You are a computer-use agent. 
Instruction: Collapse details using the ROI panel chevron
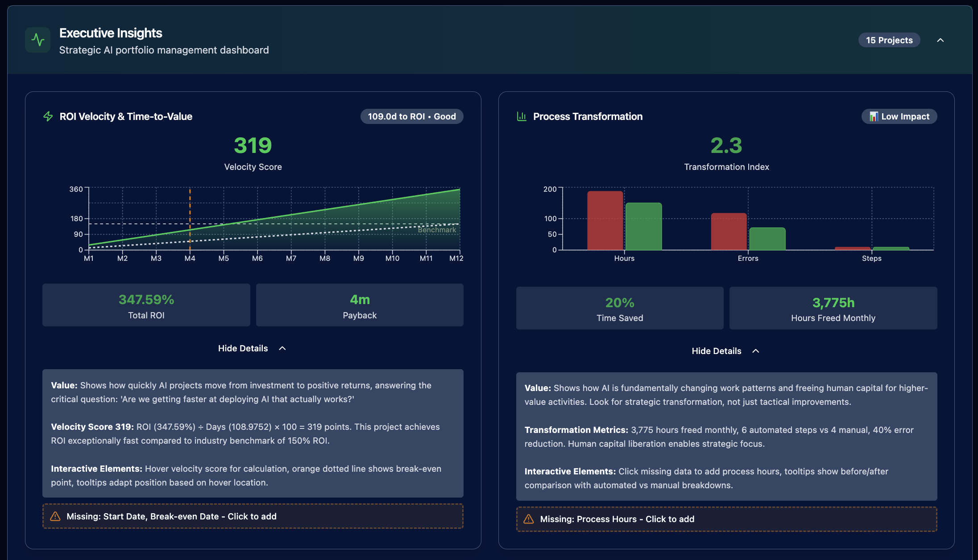282,348
